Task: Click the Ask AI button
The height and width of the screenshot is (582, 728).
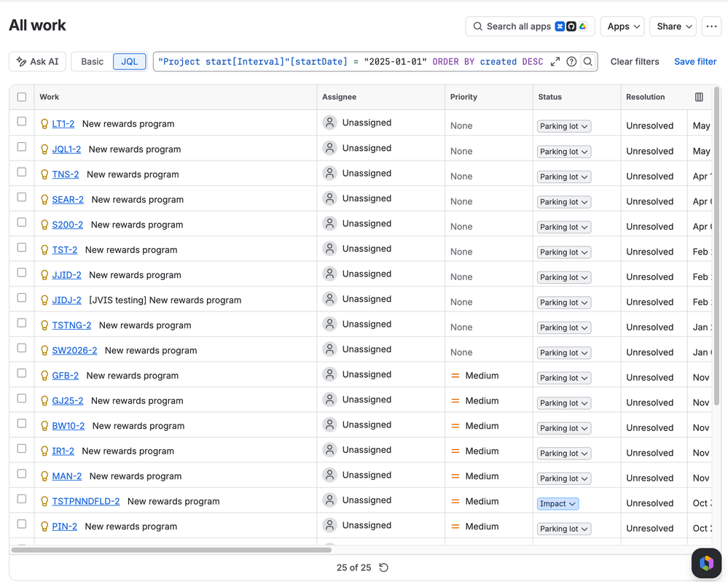Action: click(38, 61)
